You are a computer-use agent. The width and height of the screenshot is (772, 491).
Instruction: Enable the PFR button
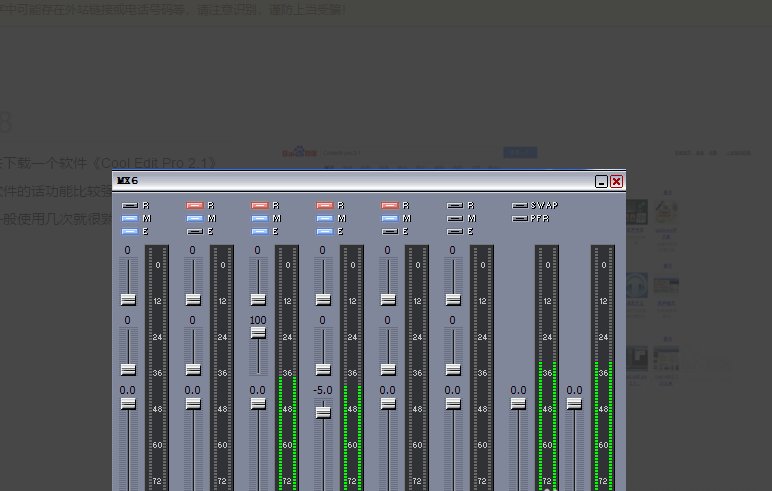[520, 218]
